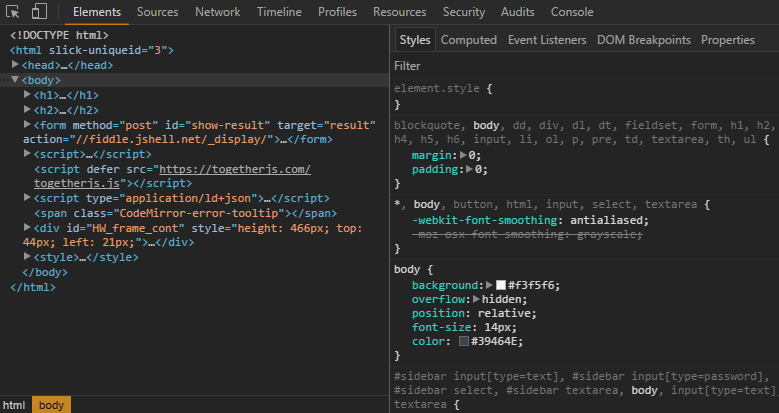
Task: Switch to the Computed styles tab
Action: tap(468, 40)
